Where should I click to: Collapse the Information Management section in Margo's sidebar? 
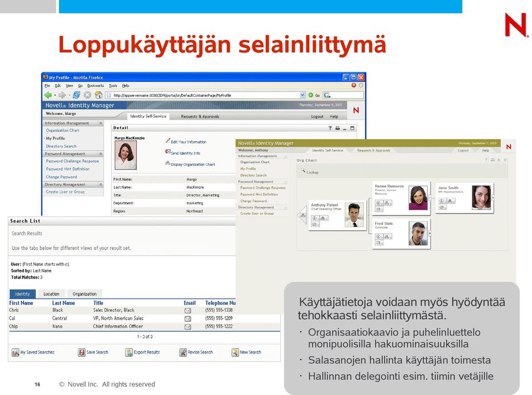click(x=101, y=123)
